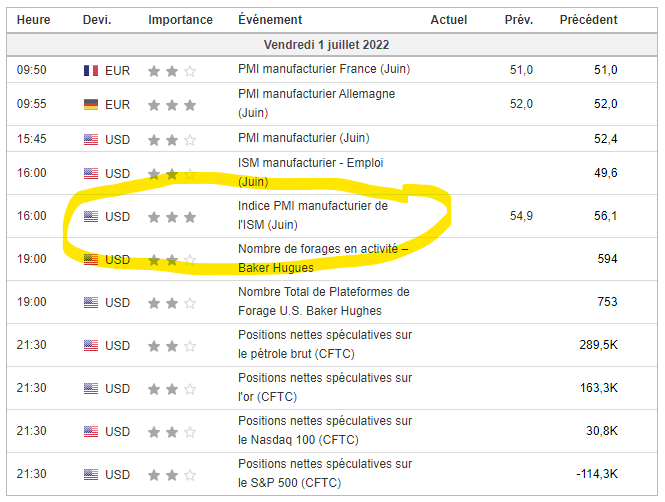665x502 pixels.
Task: Click importance stars for S&P 500 positions
Action: click(x=172, y=475)
